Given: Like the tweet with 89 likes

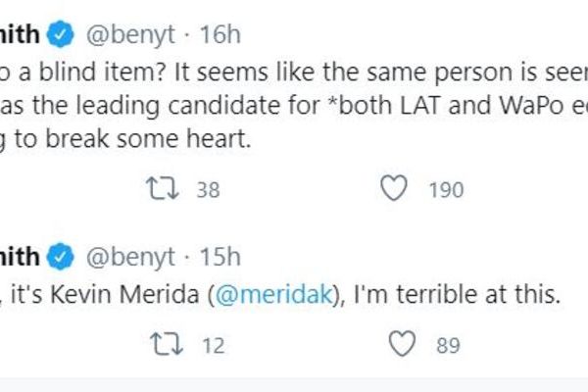Looking at the screenshot, I should [x=400, y=344].
